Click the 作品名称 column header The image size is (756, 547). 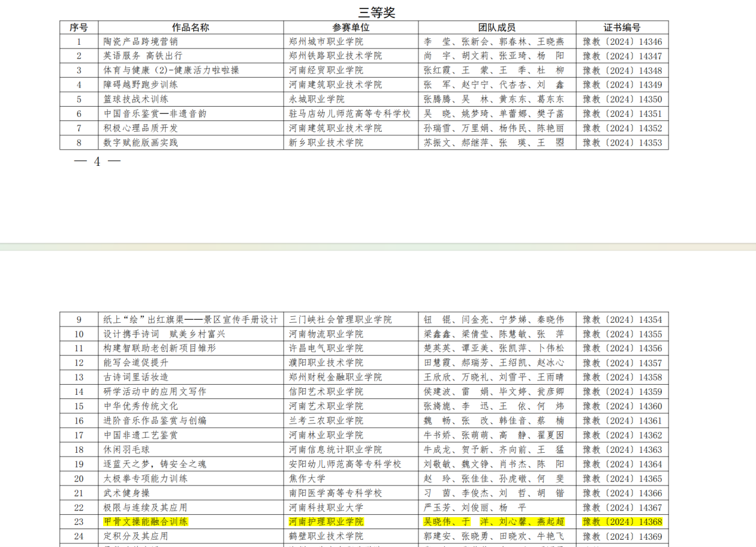tap(191, 27)
